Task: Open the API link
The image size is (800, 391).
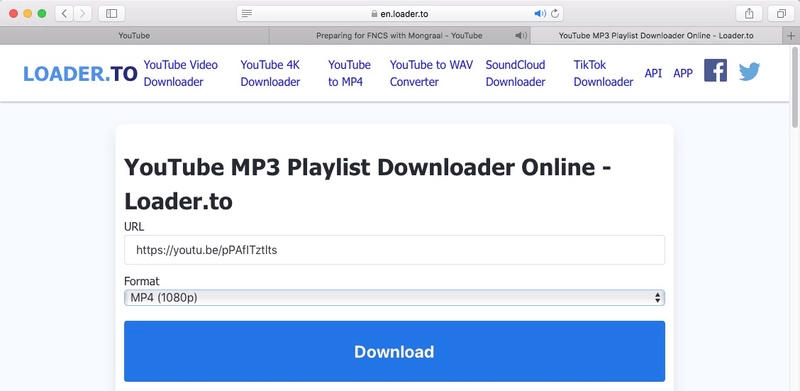Action: (653, 73)
